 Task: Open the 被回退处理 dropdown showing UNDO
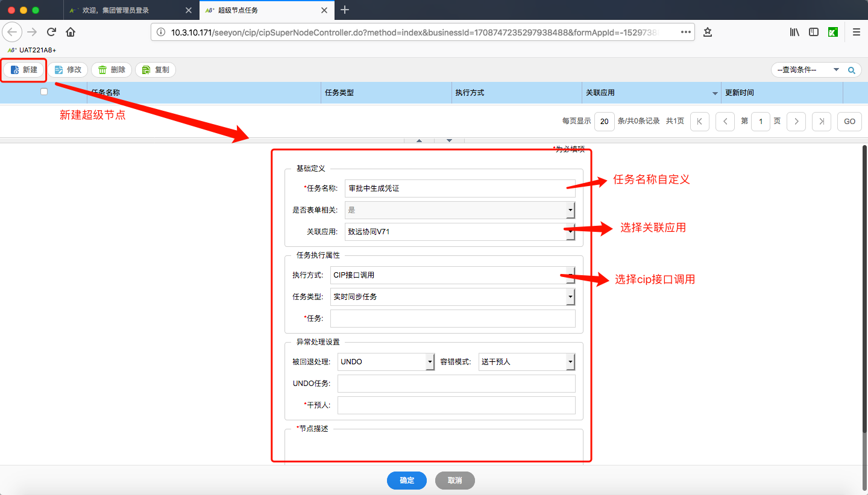pos(386,361)
